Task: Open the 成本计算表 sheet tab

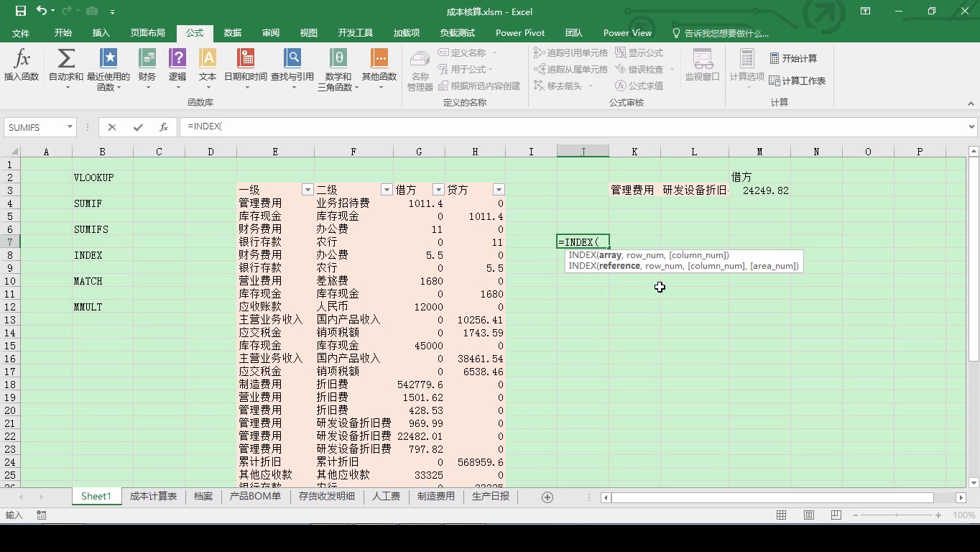Action: tap(153, 496)
